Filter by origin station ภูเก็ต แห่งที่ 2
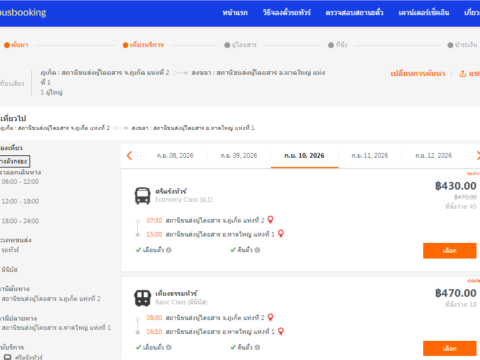 click(x=51, y=299)
